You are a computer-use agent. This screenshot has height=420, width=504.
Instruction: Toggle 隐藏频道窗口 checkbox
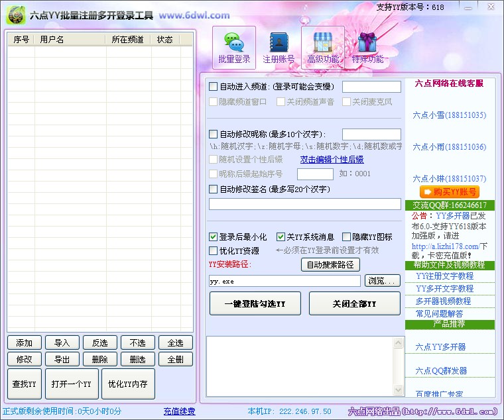(x=213, y=102)
